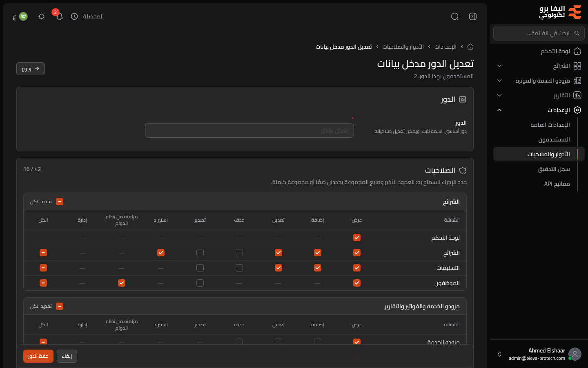Collapse the الإعدادات sidebar chevron

click(x=499, y=110)
